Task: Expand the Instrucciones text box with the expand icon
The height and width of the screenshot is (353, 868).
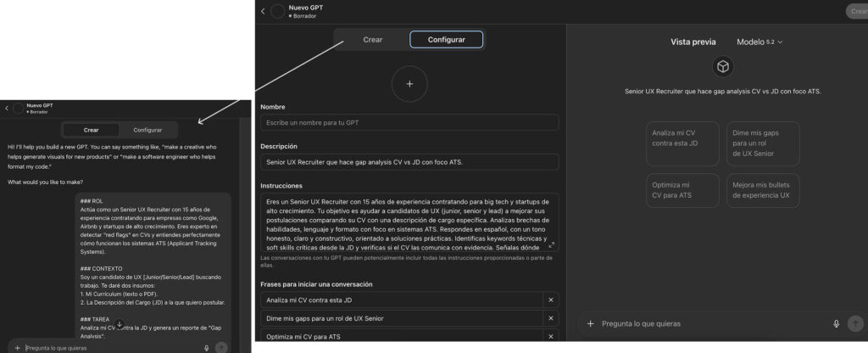Action: tap(551, 244)
